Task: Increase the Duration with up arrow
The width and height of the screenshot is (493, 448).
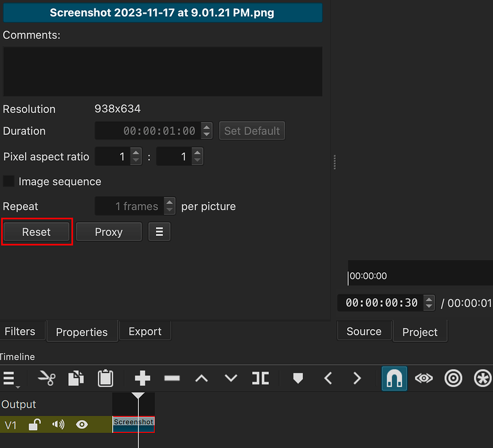Action: (207, 127)
